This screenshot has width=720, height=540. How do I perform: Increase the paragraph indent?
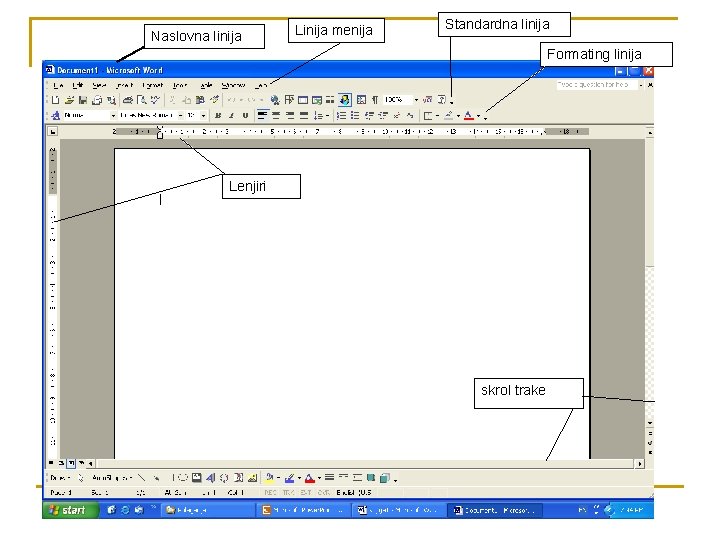coord(383,116)
